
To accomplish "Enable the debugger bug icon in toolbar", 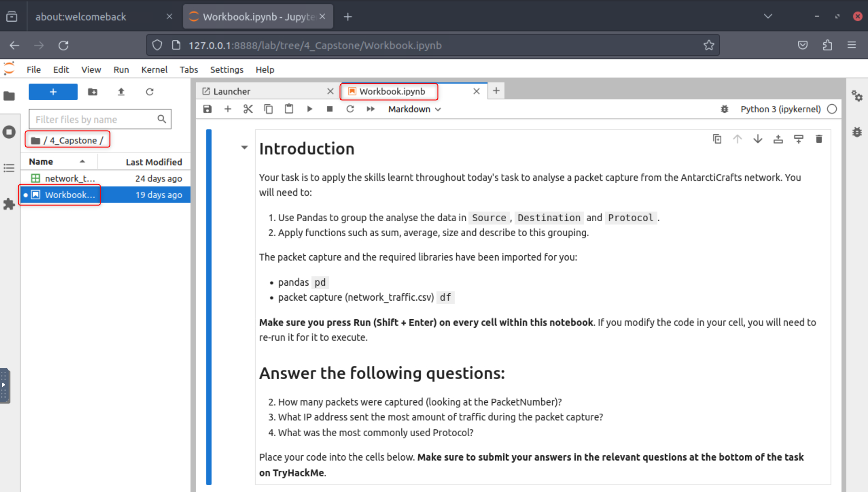I will (724, 109).
